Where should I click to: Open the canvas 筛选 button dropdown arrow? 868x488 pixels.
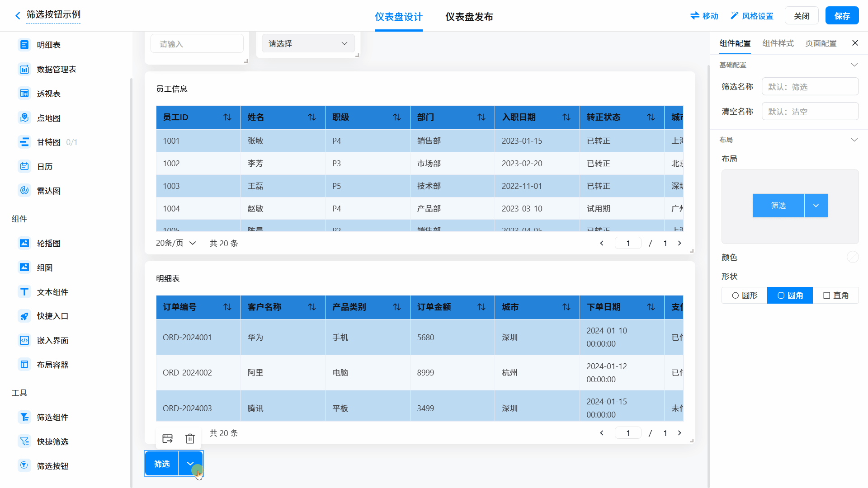pos(190,464)
